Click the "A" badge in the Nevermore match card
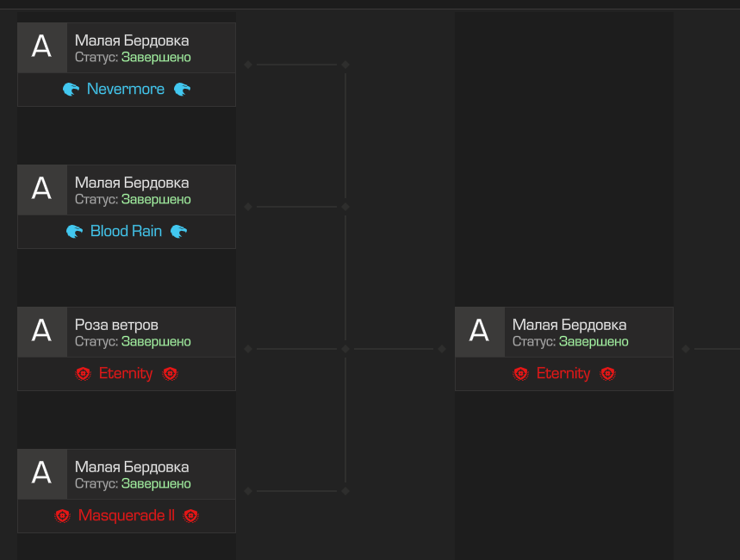740x560 pixels. tap(41, 47)
